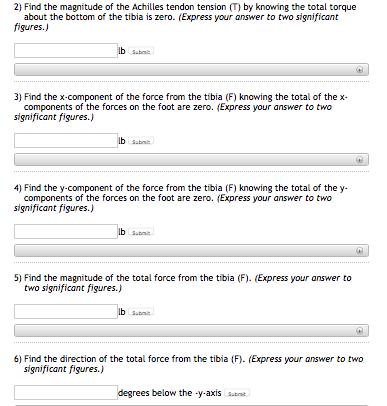Click the plus icon under question 5
387x406 pixels.
[x=359, y=331]
